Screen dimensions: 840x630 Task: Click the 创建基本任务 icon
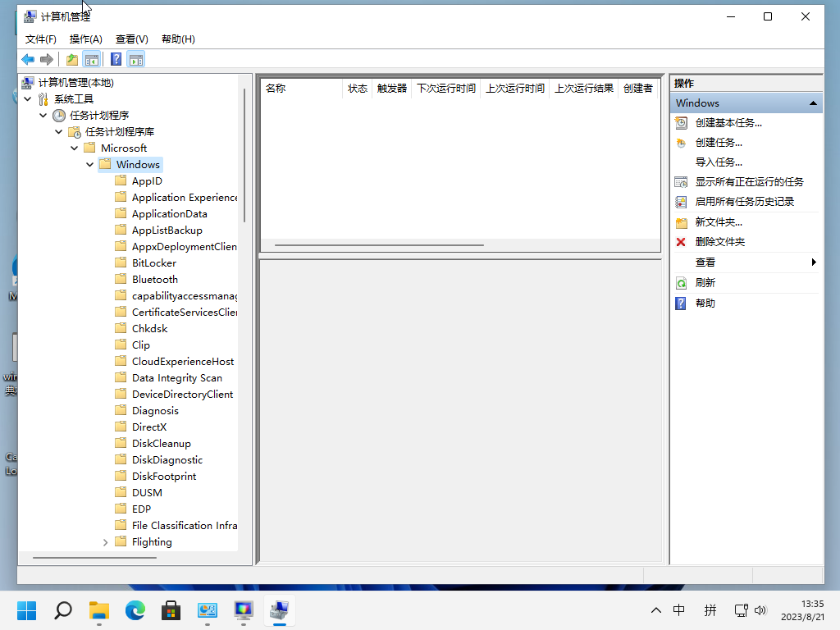coord(681,123)
